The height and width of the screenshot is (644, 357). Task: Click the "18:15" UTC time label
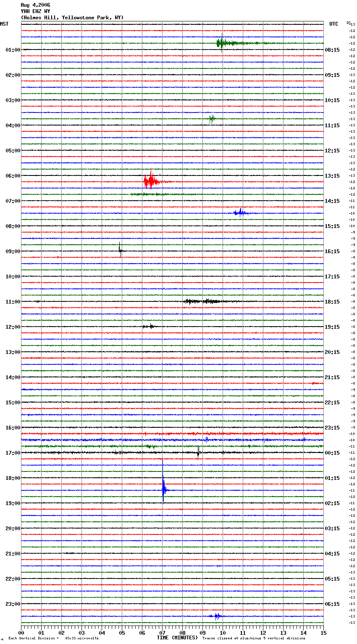332,302
